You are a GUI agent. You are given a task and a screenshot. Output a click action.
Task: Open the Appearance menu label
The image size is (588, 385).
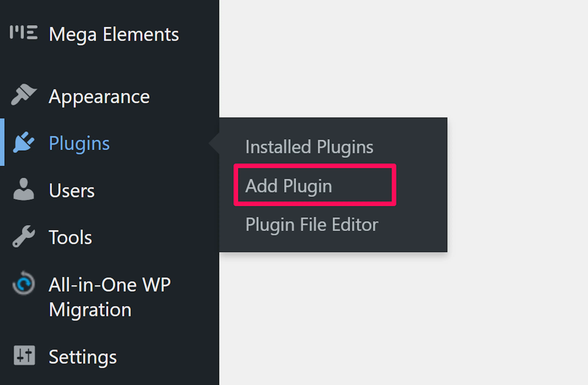(99, 97)
